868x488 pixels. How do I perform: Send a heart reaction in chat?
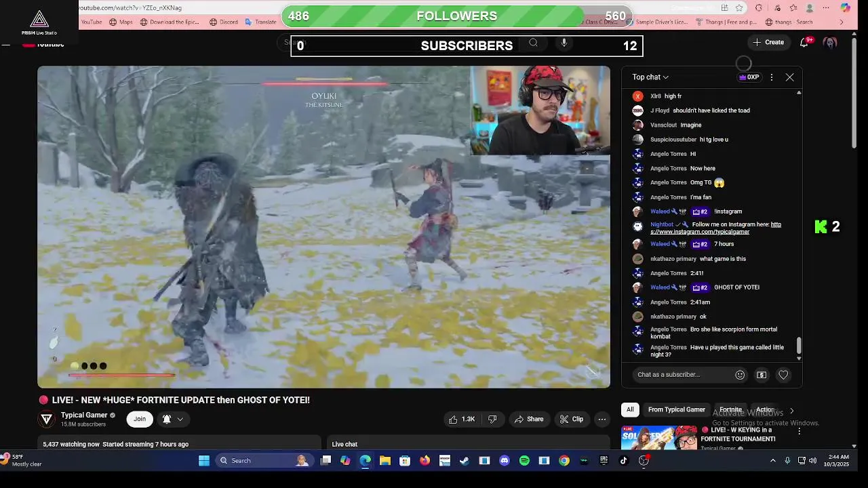click(x=783, y=375)
